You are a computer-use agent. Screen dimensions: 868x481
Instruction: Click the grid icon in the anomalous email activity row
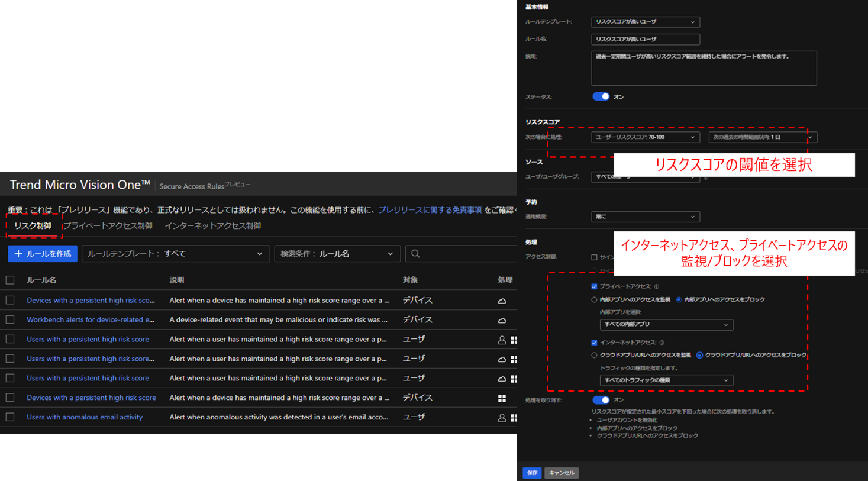[514, 418]
